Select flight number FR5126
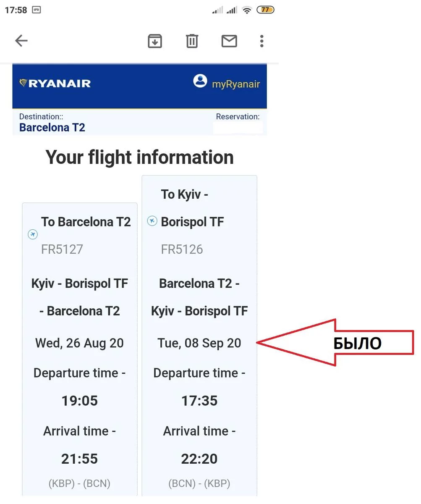 pyautogui.click(x=182, y=249)
